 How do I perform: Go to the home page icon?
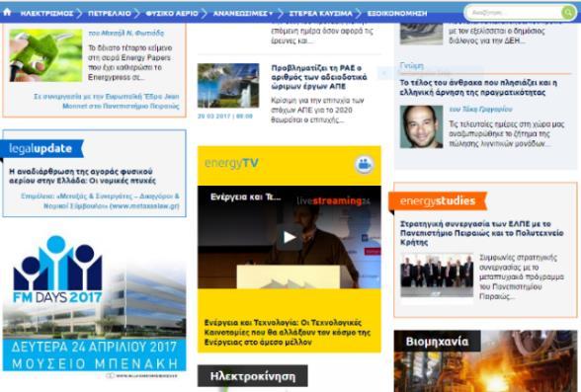pyautogui.click(x=7, y=12)
